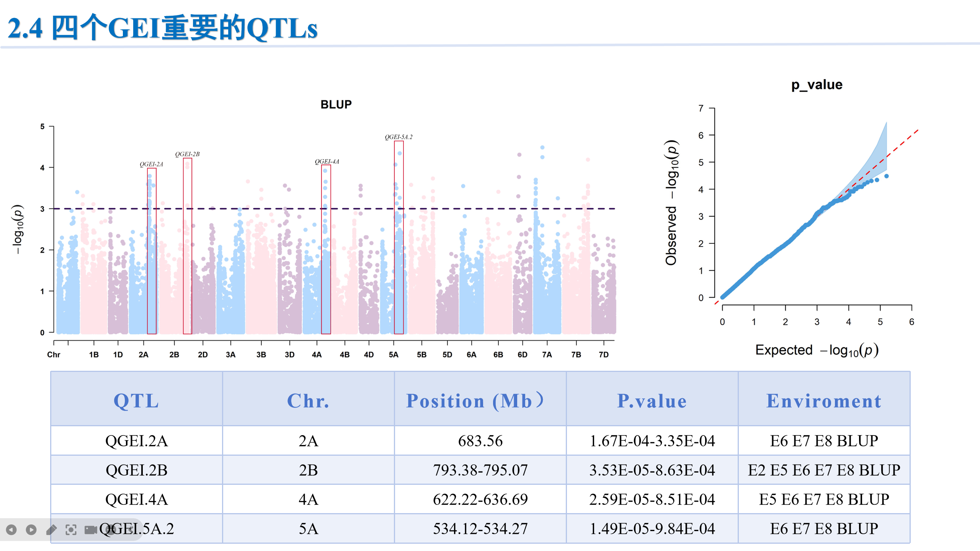Click the 'Enviroment' column header
980x551 pixels.
tap(824, 401)
